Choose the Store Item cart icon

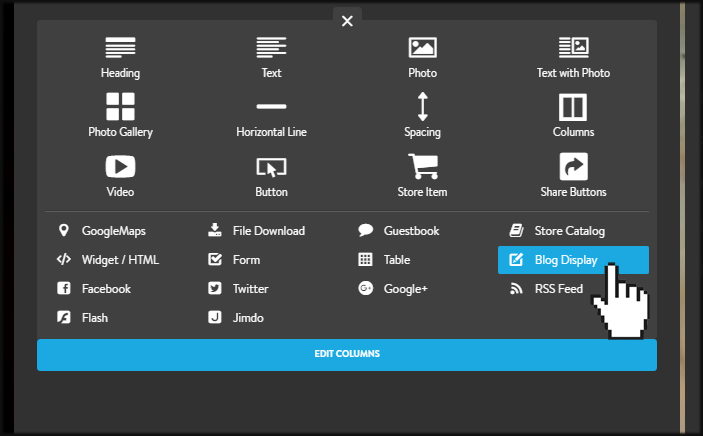(x=423, y=166)
